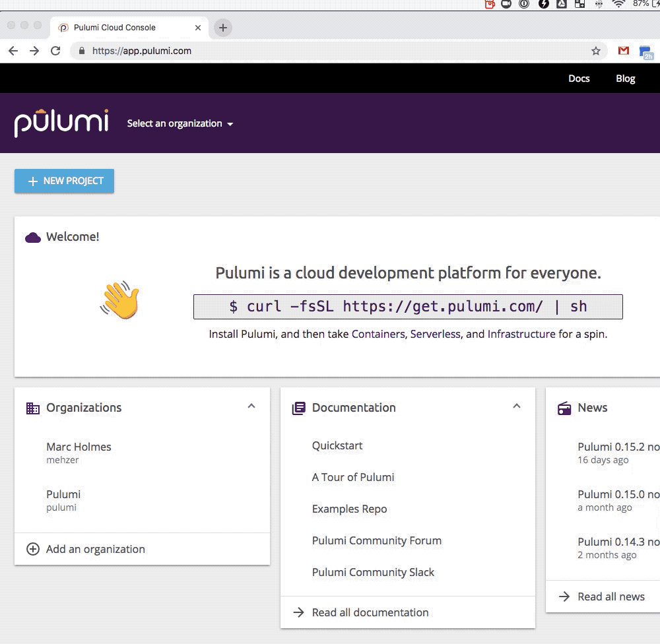Click the book icon on Documentation panel
660x644 pixels.
tap(298, 408)
